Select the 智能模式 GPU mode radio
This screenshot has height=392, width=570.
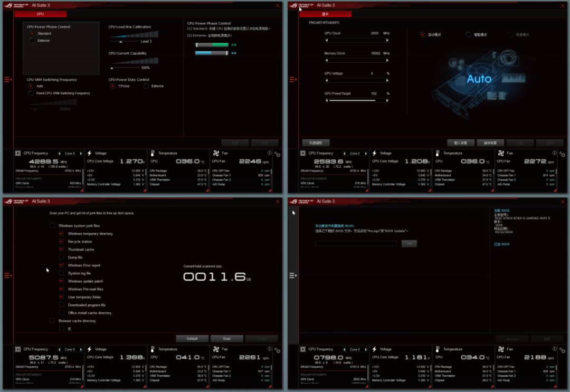click(x=468, y=34)
